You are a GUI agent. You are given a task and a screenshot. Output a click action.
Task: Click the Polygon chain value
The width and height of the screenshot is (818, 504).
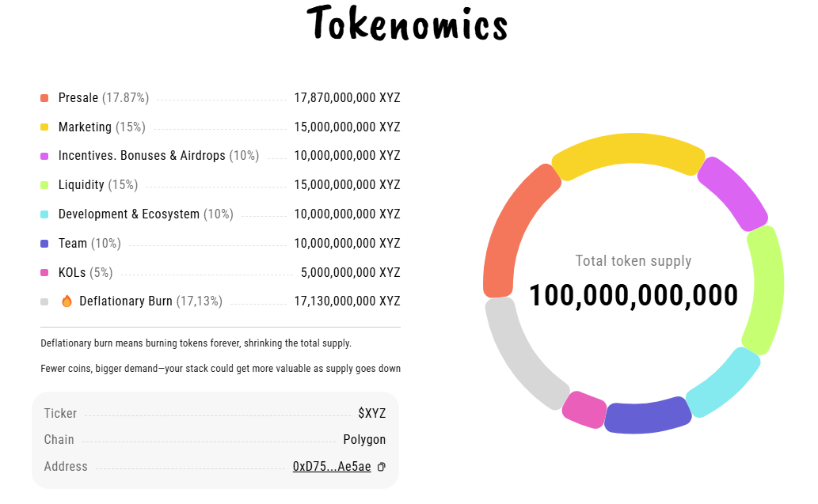[x=364, y=440]
